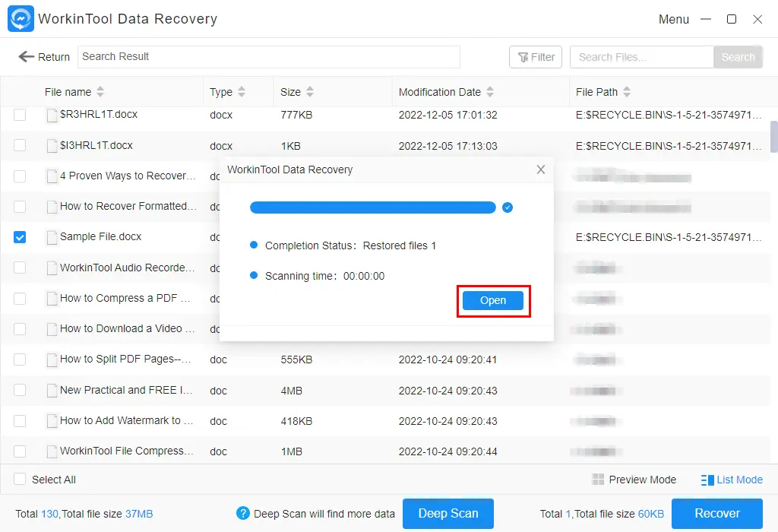Screen dimensions: 778x532
Task: Check the box for How to Compress a PDF
Action: tap(20, 299)
